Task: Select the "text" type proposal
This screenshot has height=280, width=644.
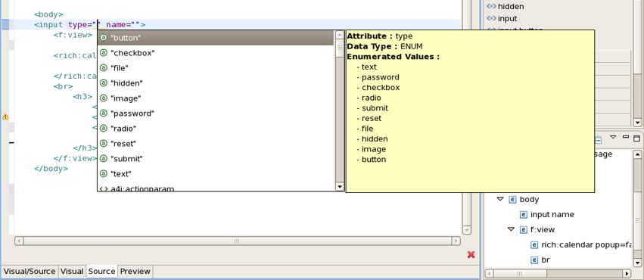Action: pos(216,173)
